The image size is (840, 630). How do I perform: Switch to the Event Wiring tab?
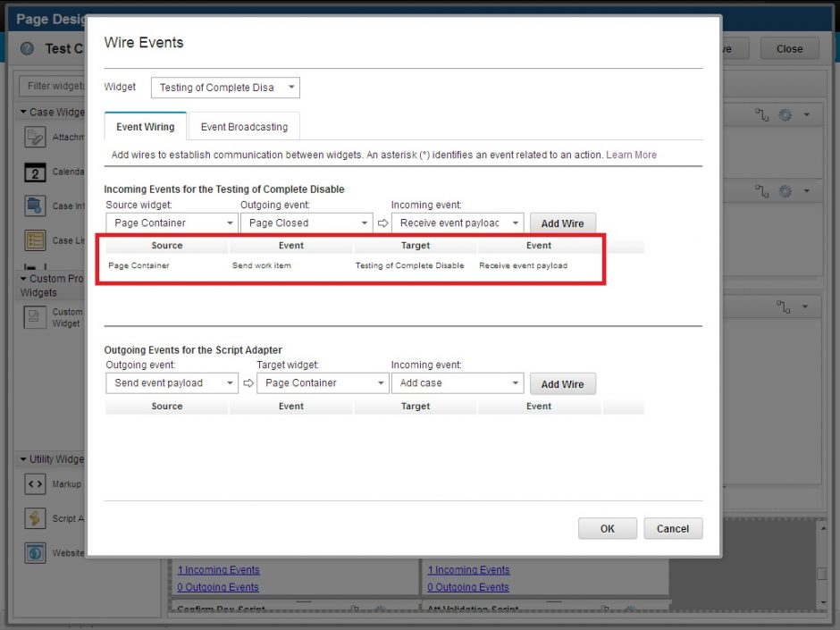(144, 126)
